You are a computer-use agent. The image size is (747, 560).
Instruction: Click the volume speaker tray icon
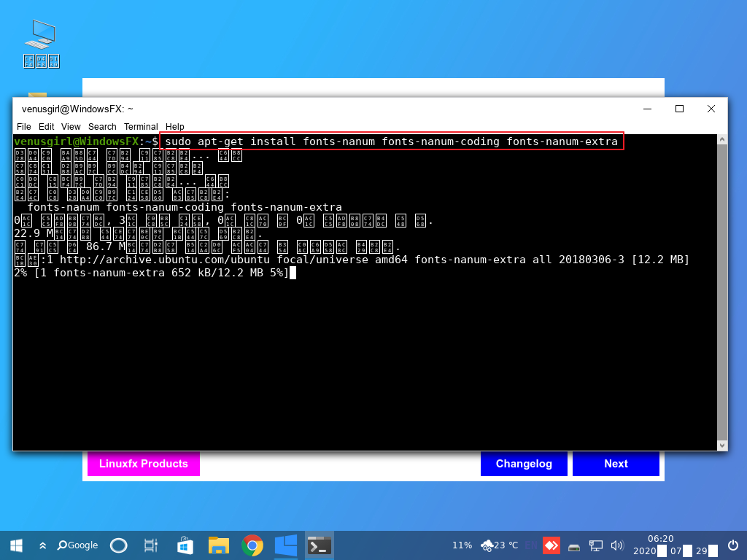(x=617, y=545)
